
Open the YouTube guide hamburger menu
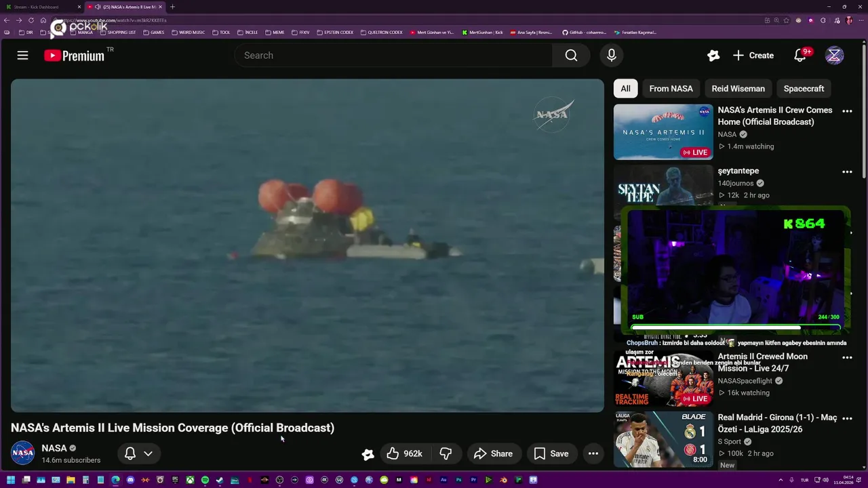[x=22, y=56]
